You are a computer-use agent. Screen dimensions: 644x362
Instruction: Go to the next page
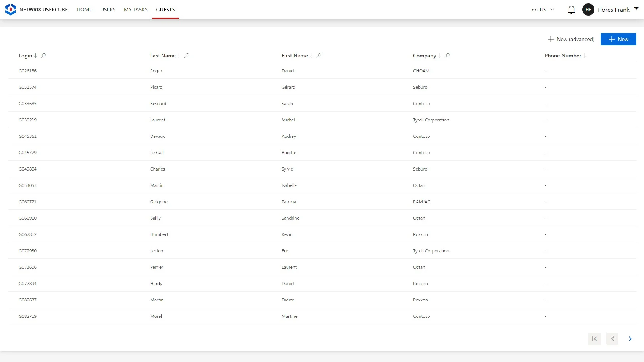(630, 339)
